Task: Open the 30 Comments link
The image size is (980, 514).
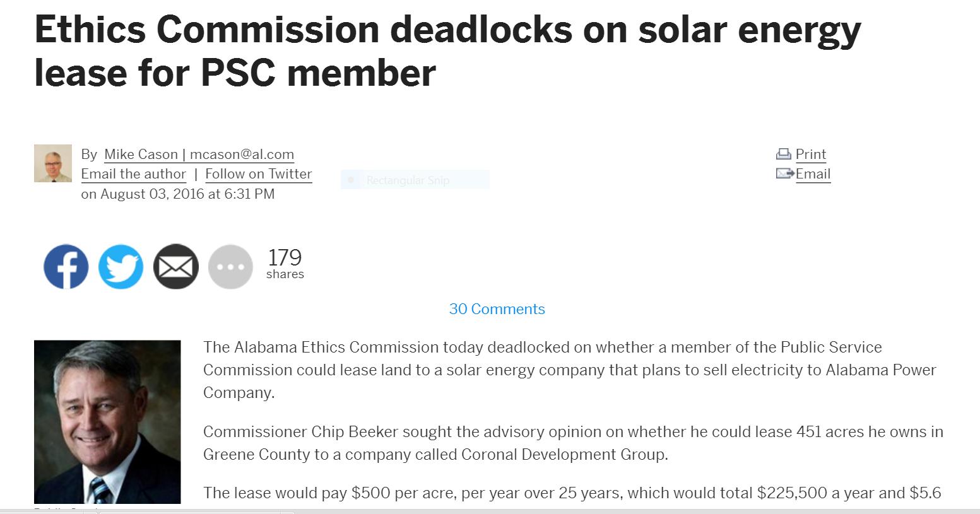Action: click(x=497, y=309)
